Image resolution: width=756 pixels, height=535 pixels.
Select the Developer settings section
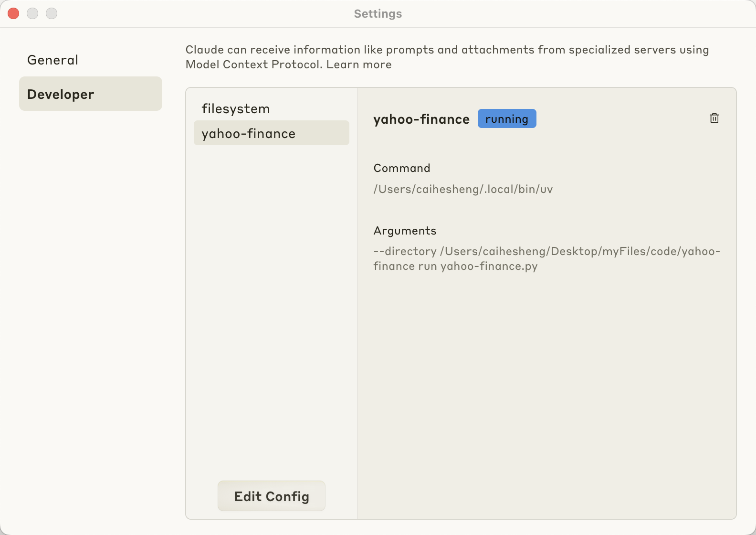click(91, 94)
